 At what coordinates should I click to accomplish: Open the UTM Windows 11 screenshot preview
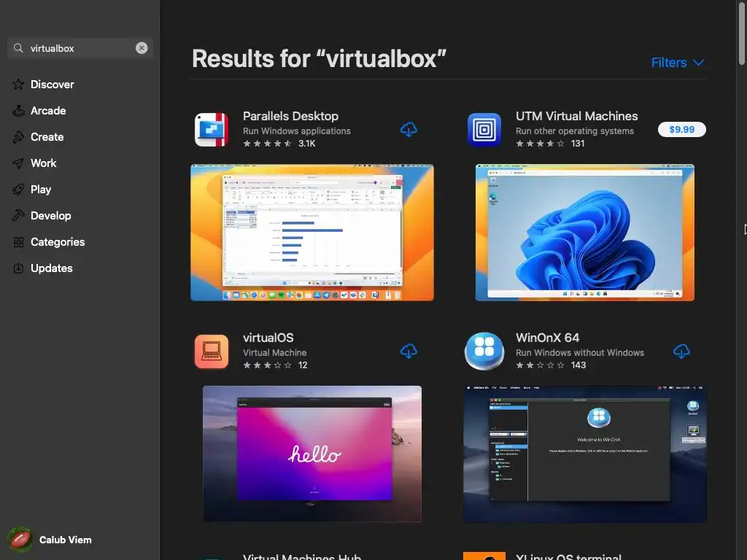[x=585, y=233]
